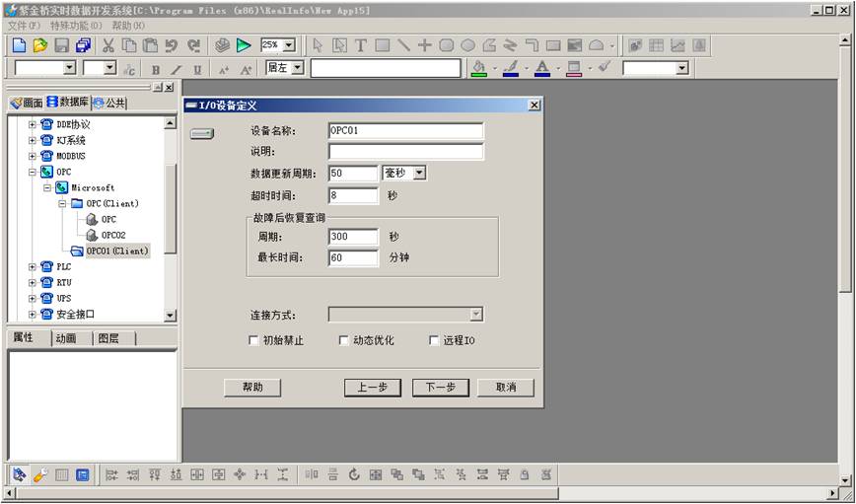Expand the PLC tree node
Viewport: 856px width, 504px height.
pos(33,266)
